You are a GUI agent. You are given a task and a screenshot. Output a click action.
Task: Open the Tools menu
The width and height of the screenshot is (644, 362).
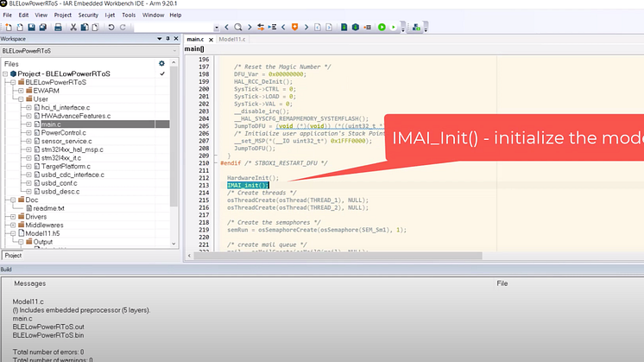pos(129,15)
